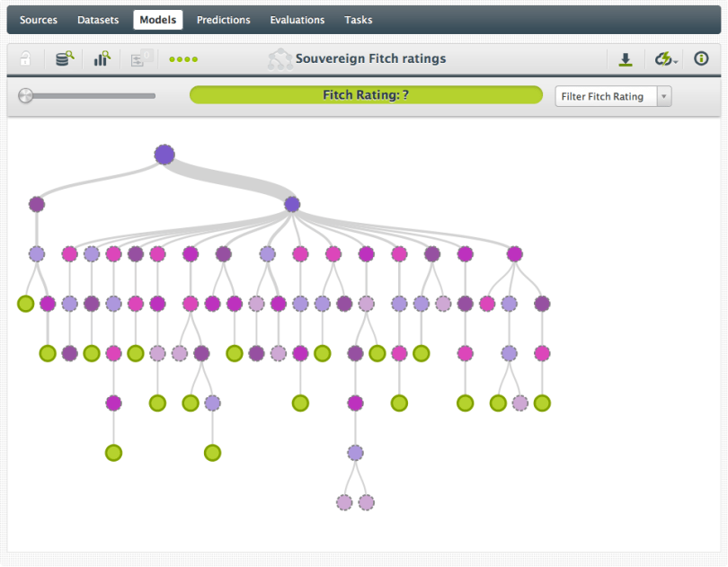Click the info icon at top right
The height and width of the screenshot is (567, 728).
(702, 59)
